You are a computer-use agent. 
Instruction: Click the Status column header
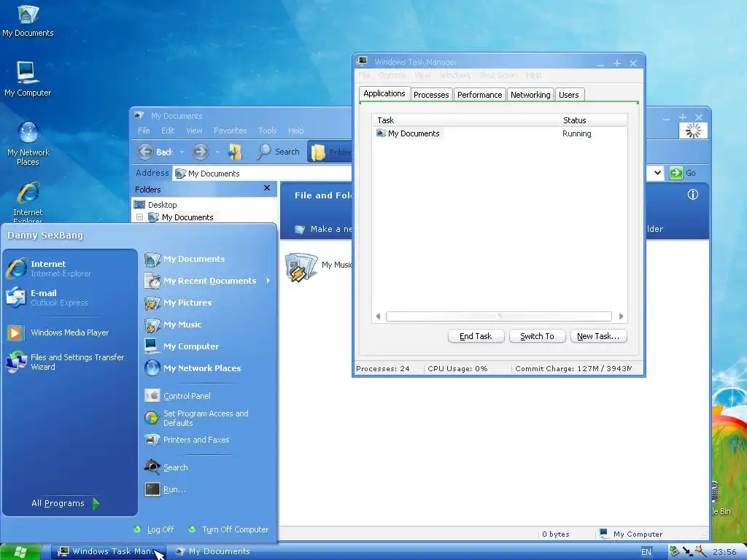(592, 120)
